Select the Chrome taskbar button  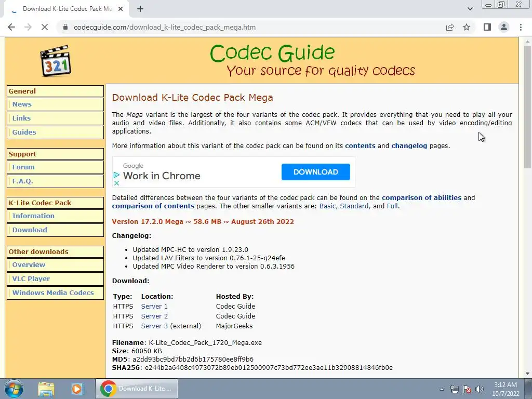pyautogui.click(x=137, y=389)
